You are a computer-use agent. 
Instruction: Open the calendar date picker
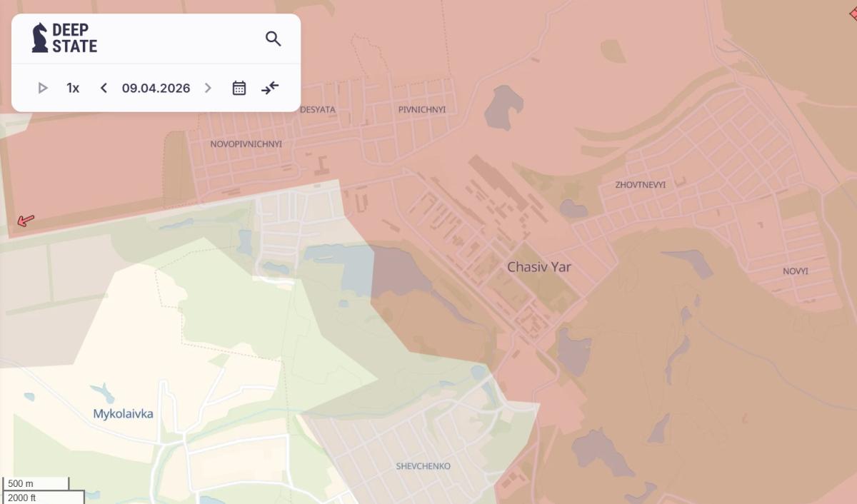tap(239, 88)
